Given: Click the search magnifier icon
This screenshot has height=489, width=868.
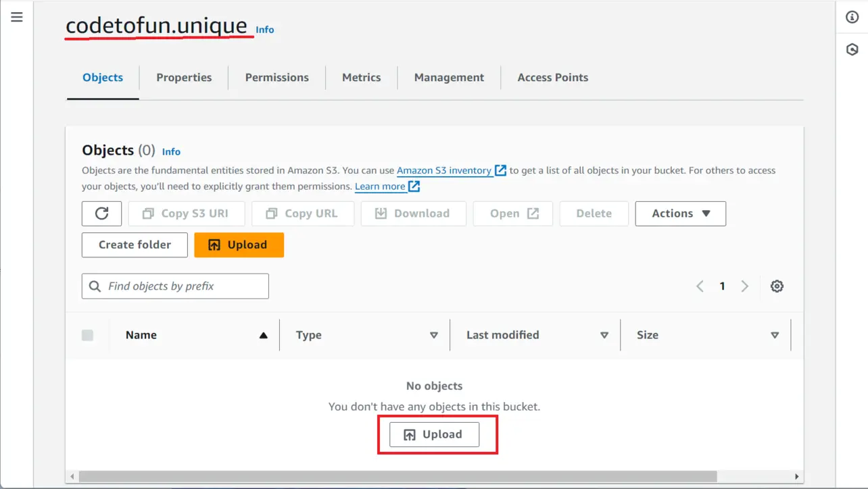Looking at the screenshot, I should pos(95,286).
